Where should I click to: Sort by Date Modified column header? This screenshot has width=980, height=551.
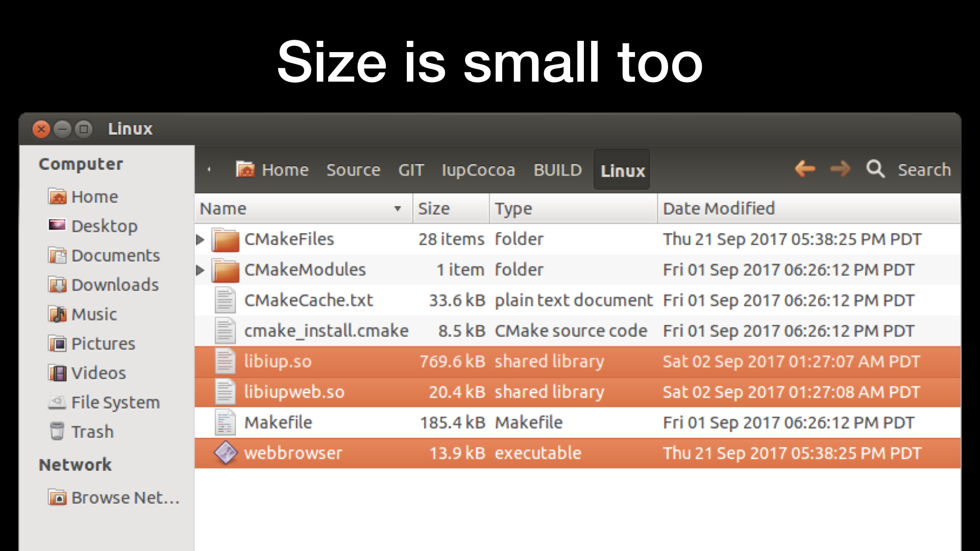tap(718, 209)
